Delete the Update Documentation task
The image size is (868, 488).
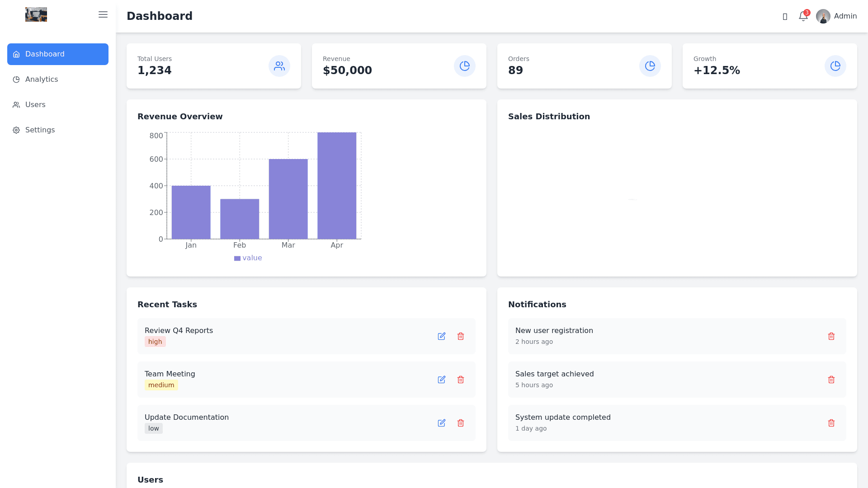461,423
